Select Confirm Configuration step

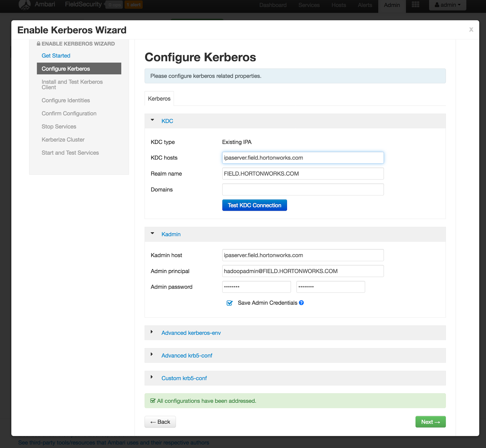[x=69, y=113]
